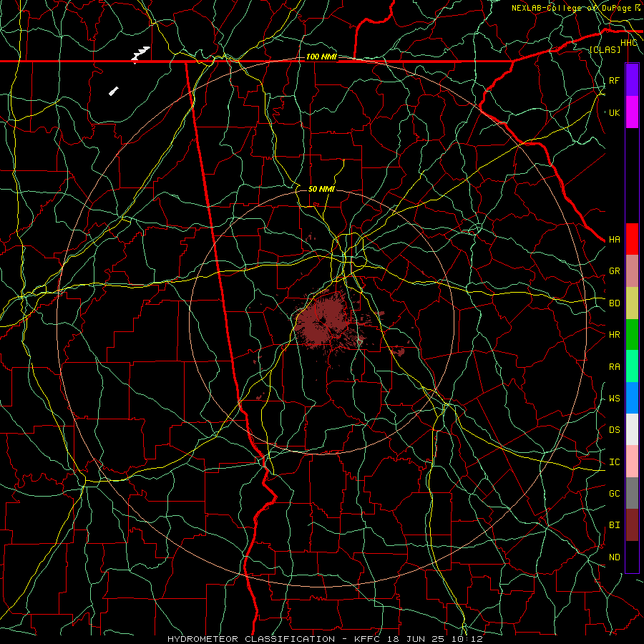Image resolution: width=644 pixels, height=644 pixels.
Task: Click the GR legend label
Action: click(x=615, y=271)
